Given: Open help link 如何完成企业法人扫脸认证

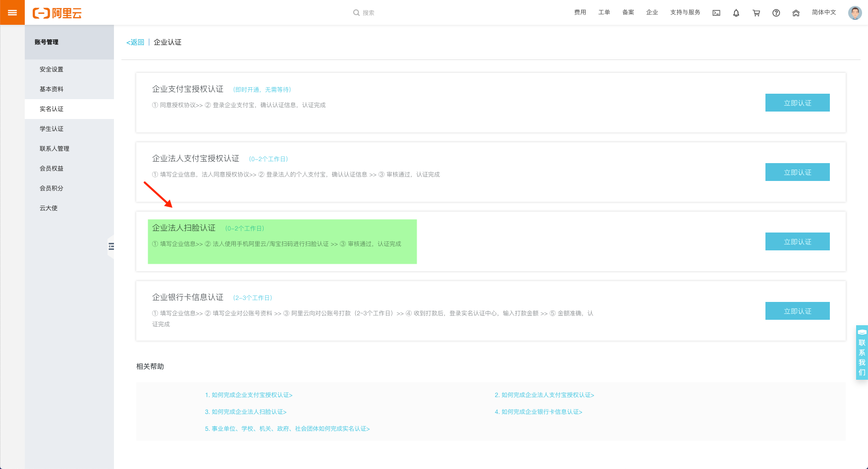Looking at the screenshot, I should point(246,412).
